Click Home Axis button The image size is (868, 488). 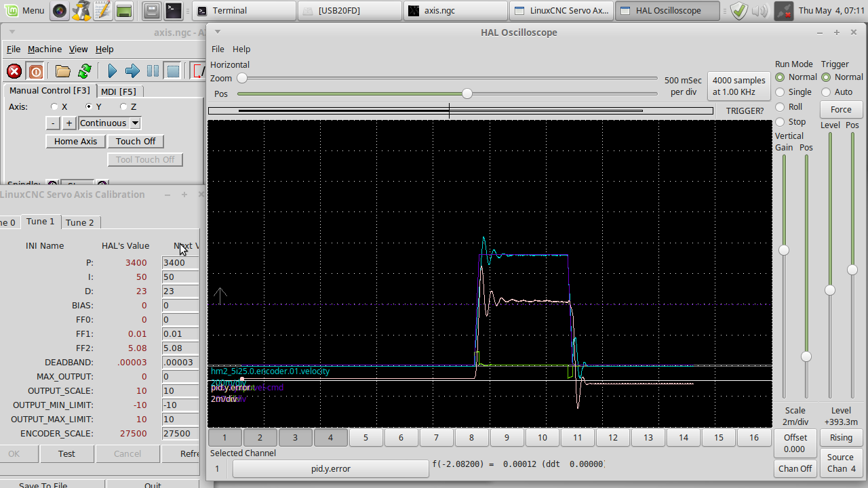[76, 141]
